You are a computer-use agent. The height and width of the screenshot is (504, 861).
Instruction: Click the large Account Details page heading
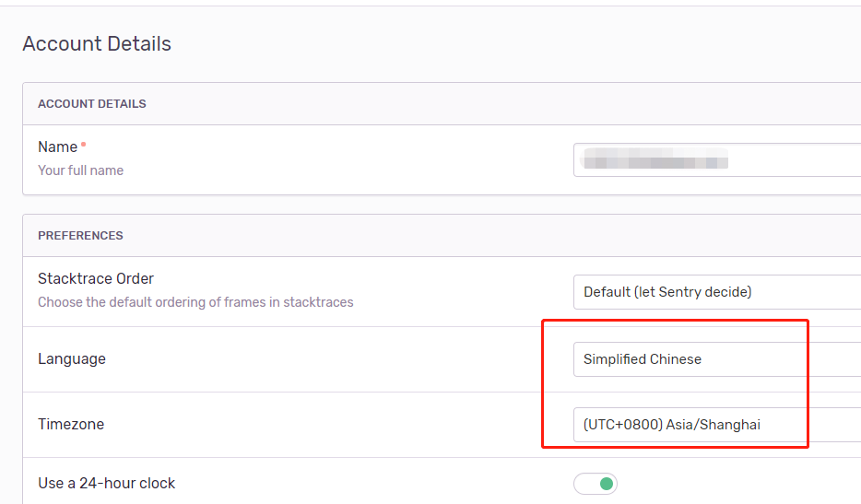point(97,44)
